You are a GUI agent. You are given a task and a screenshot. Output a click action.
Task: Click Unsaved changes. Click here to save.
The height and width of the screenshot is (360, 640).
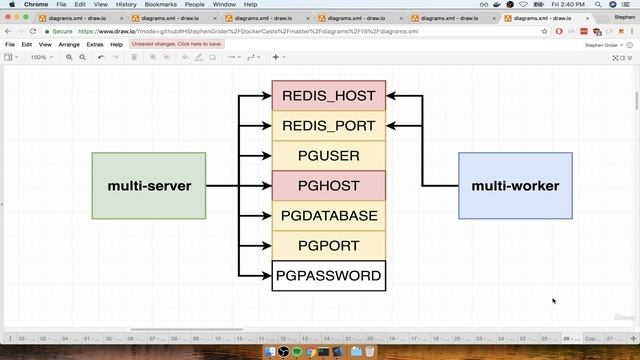pos(177,44)
